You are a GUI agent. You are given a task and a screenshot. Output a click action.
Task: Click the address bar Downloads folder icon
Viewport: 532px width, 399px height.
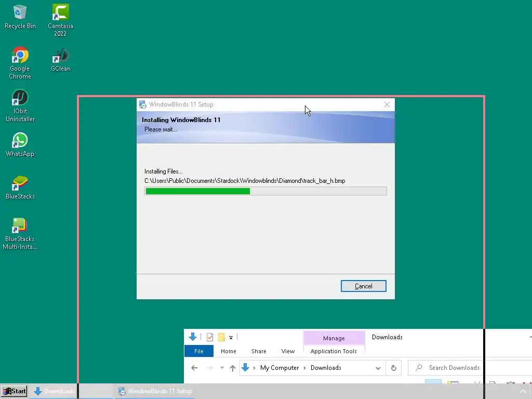coord(245,367)
